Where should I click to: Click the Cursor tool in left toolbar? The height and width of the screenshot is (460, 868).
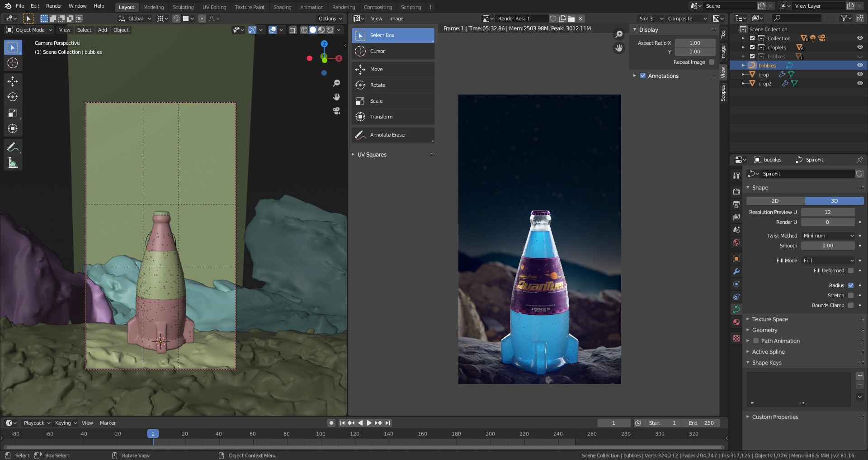point(13,63)
